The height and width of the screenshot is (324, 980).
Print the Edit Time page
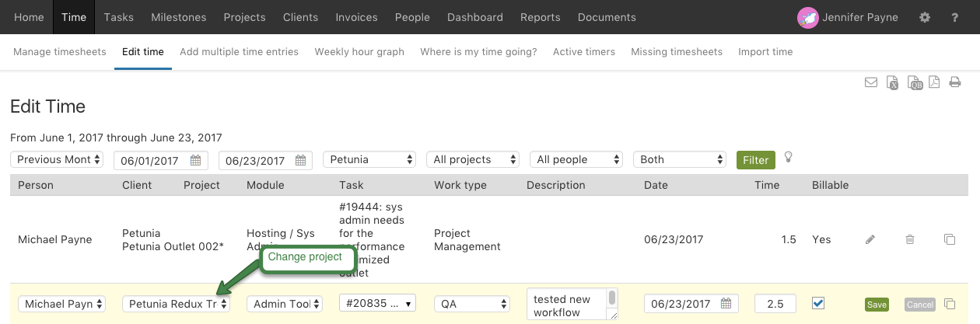(x=954, y=82)
